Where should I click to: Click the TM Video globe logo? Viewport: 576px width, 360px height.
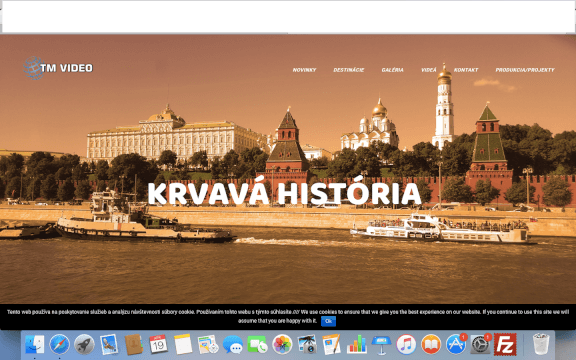[34, 68]
